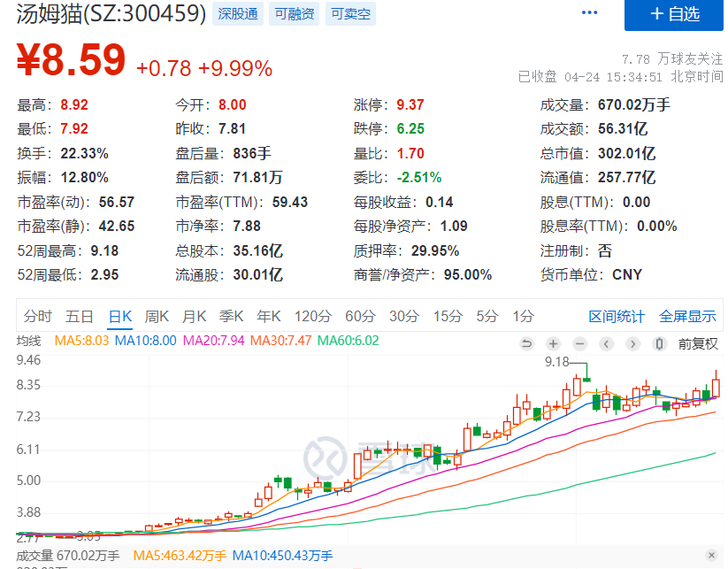Pan chart right with right-chevron icon
728x569 pixels.
632,343
